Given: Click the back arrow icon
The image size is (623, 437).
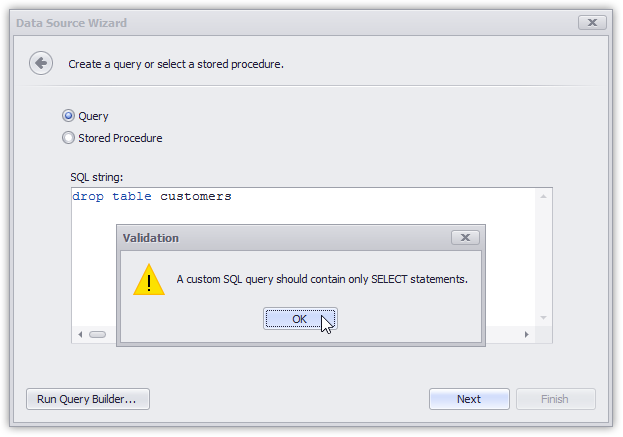Looking at the screenshot, I should click(41, 64).
